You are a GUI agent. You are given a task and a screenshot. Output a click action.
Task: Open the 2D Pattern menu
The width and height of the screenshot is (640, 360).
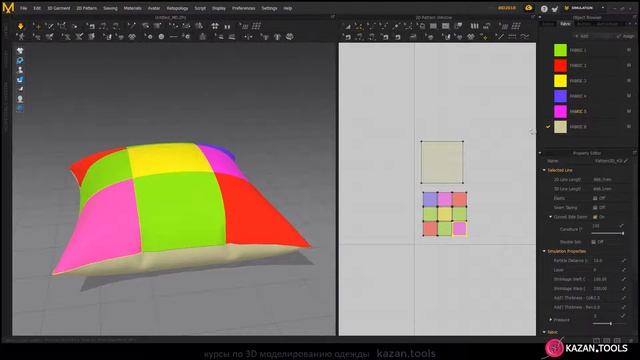(87, 8)
